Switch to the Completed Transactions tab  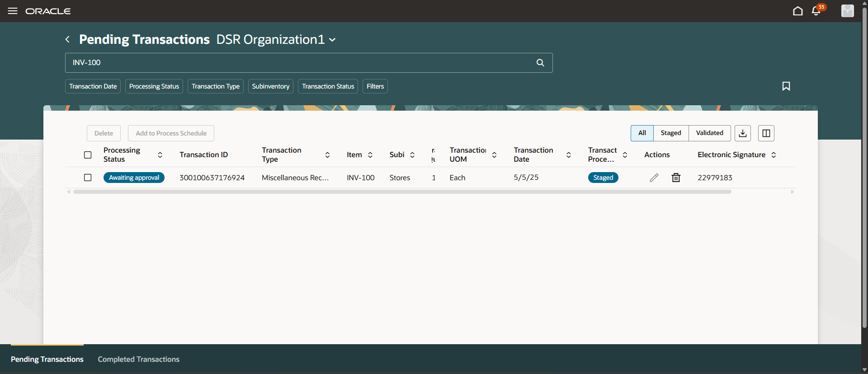point(139,359)
